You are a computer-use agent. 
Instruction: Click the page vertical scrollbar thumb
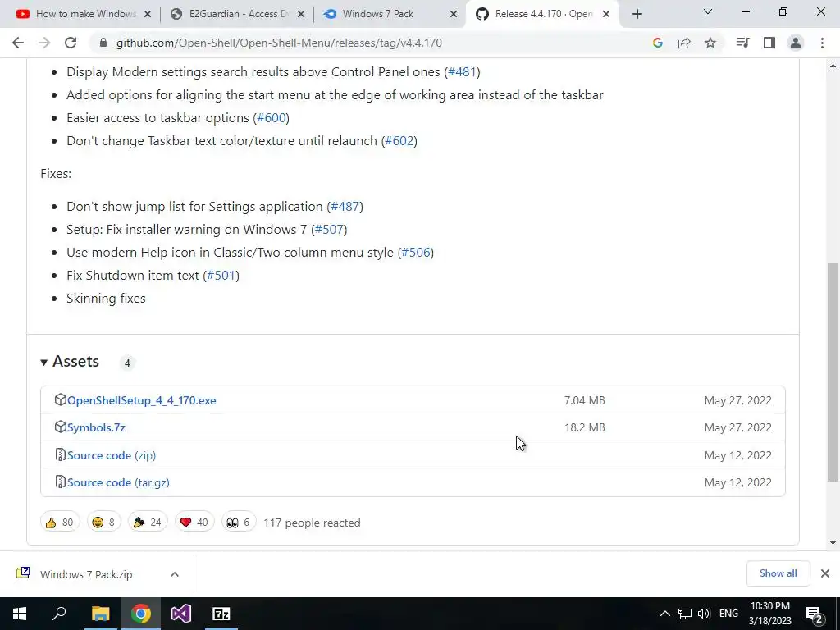point(833,372)
